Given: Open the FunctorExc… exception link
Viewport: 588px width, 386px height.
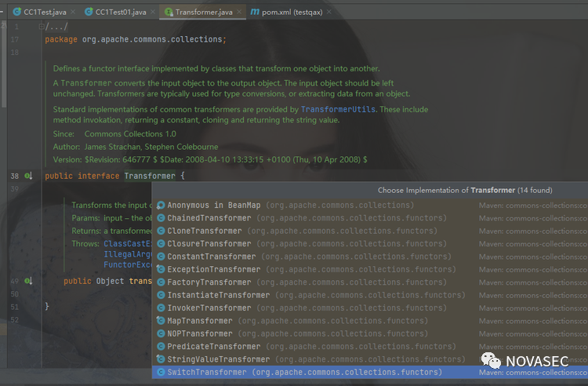Looking at the screenshot, I should [128, 264].
